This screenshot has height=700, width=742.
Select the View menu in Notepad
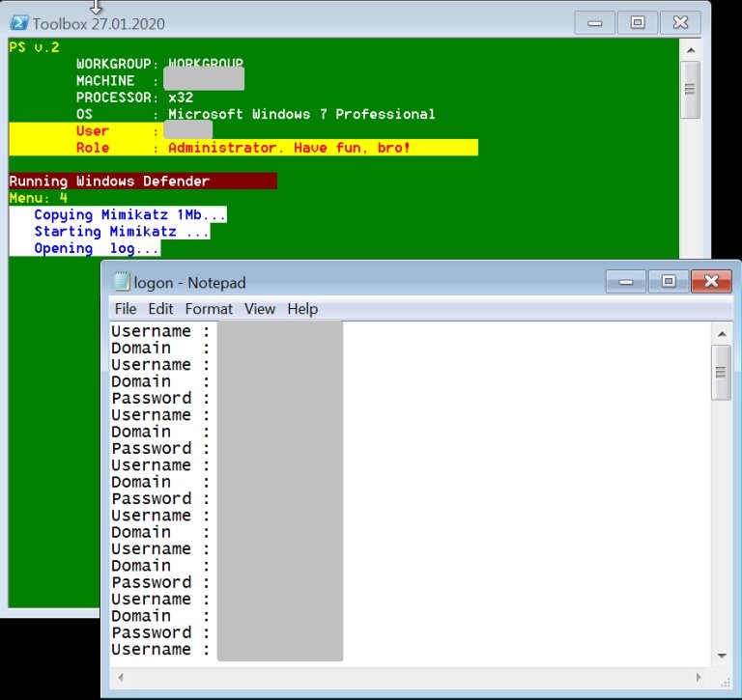point(260,309)
